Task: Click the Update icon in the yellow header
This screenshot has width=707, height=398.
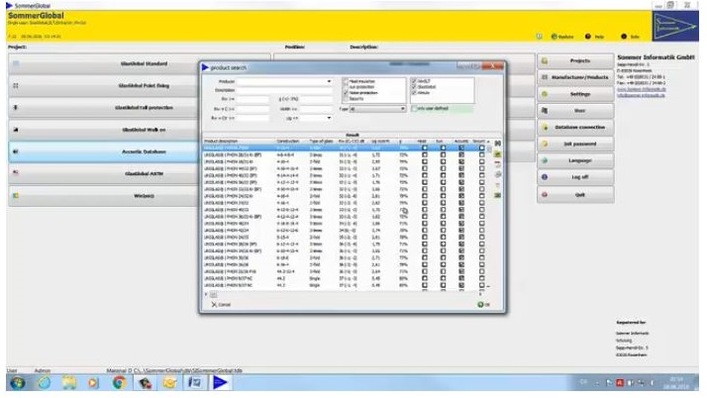Action: [x=554, y=37]
